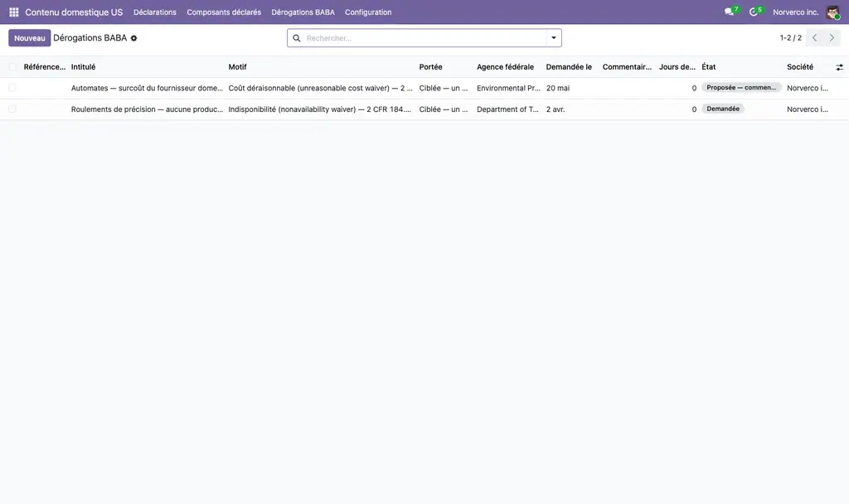The height and width of the screenshot is (504, 849).
Task: Sort by the Motif column header
Action: (x=237, y=67)
